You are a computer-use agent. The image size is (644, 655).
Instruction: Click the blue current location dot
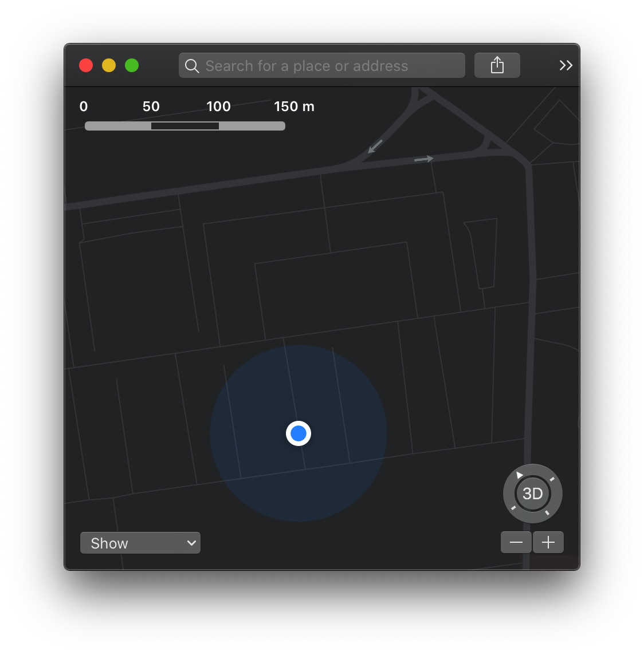[299, 433]
